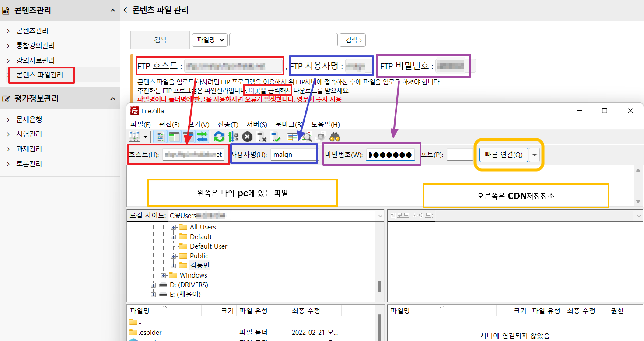Toggle the message log display icon

point(161,137)
